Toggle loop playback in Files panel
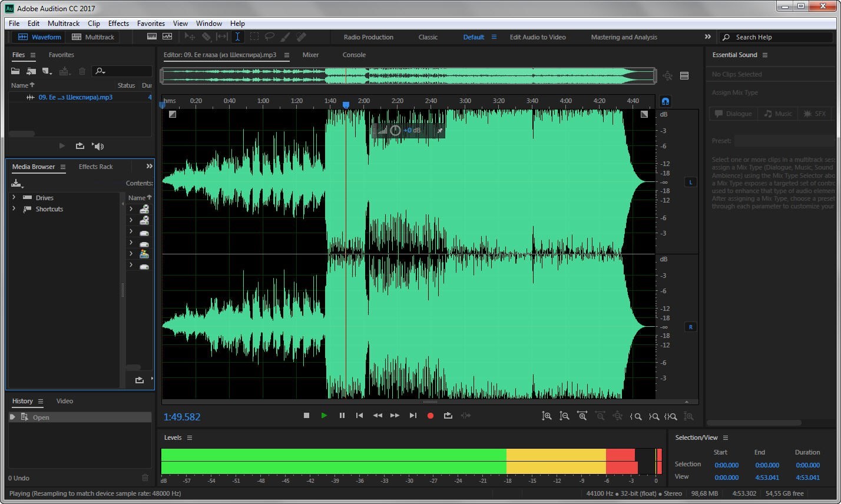 pyautogui.click(x=80, y=146)
